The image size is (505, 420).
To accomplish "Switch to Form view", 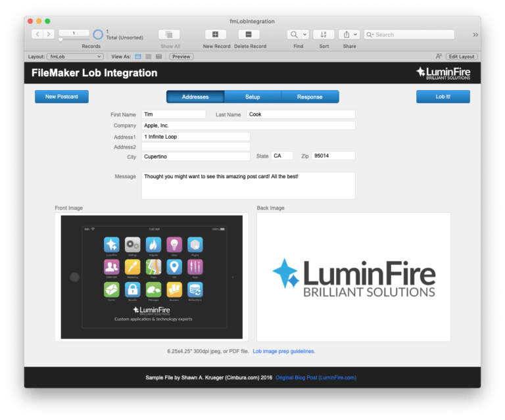I will pos(137,57).
